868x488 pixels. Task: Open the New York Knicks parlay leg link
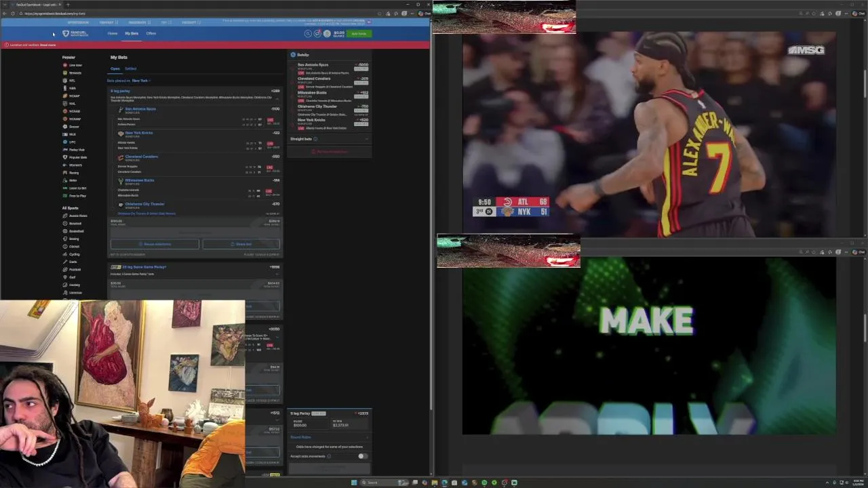tap(139, 133)
